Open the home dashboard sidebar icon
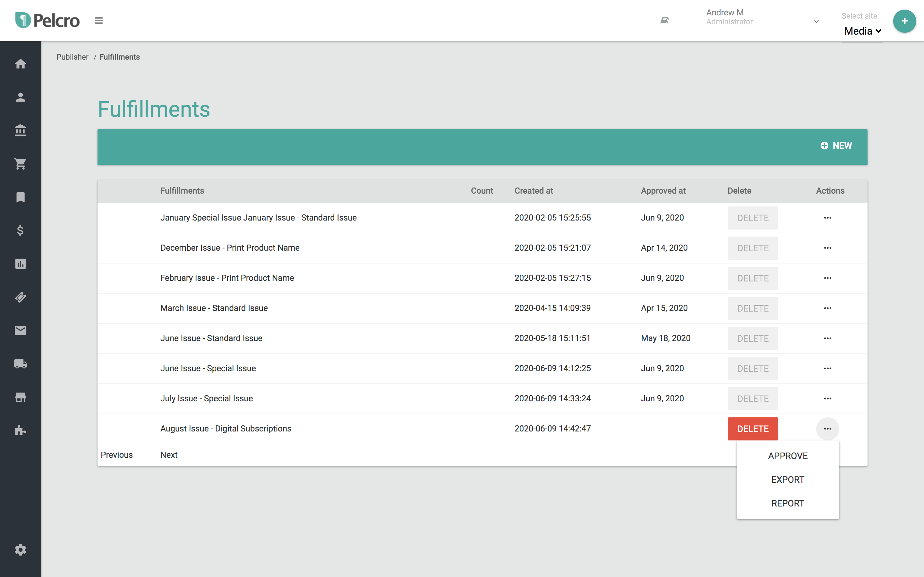The image size is (924, 577). pyautogui.click(x=21, y=64)
